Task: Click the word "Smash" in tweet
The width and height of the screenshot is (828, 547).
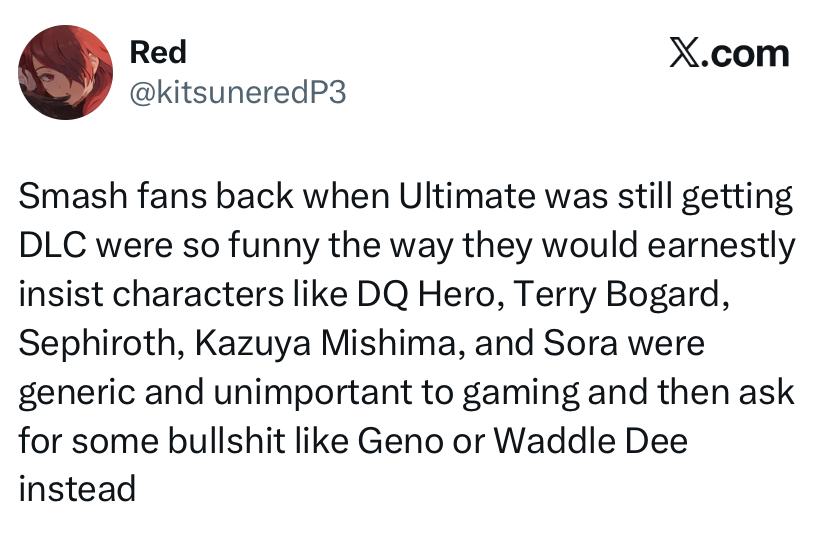Action: coord(64,198)
